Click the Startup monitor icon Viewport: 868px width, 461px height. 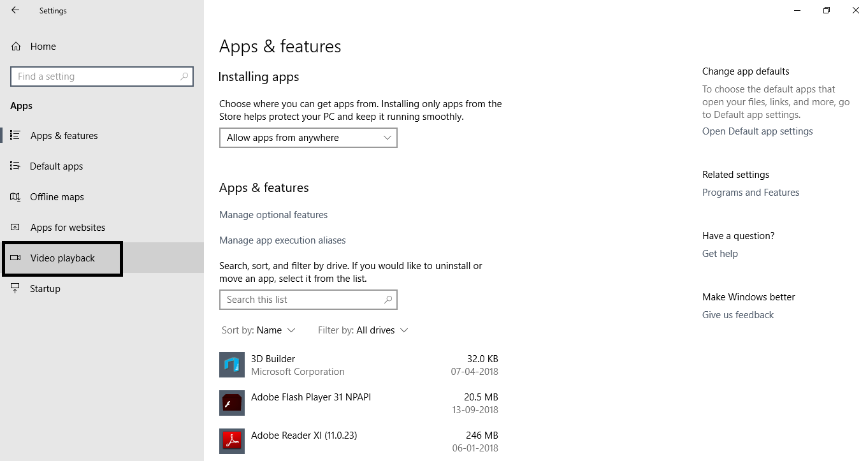15,288
